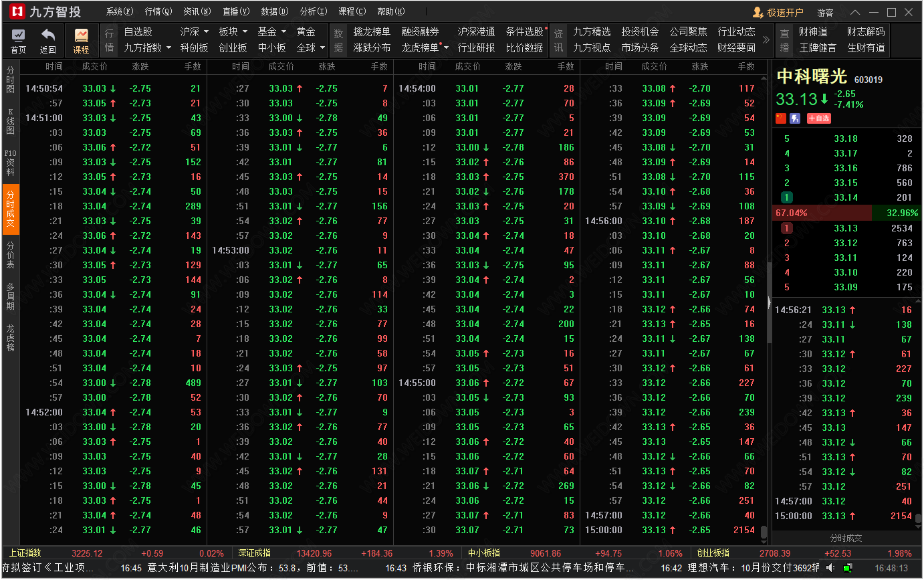Click the 九方智投 logo icon

16,12
